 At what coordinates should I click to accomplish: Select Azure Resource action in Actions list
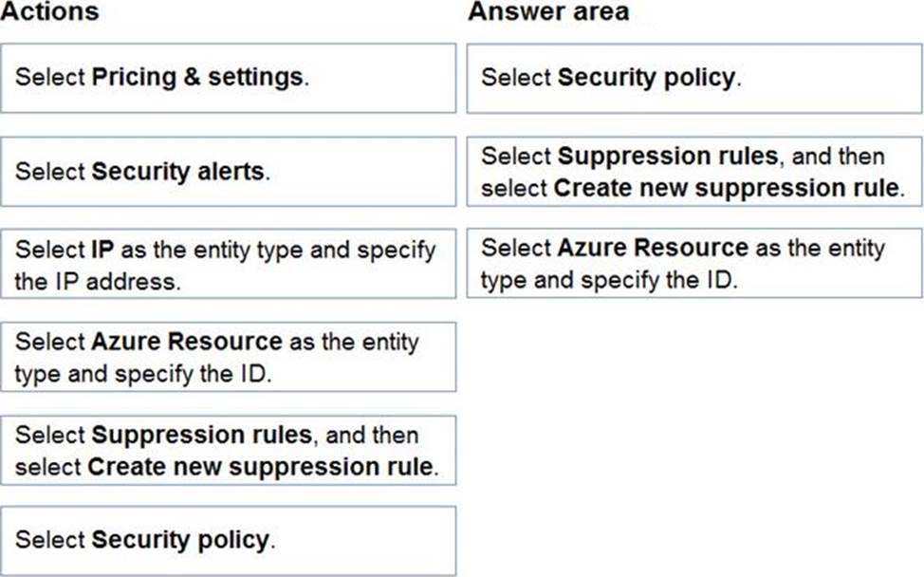pyautogui.click(x=228, y=357)
